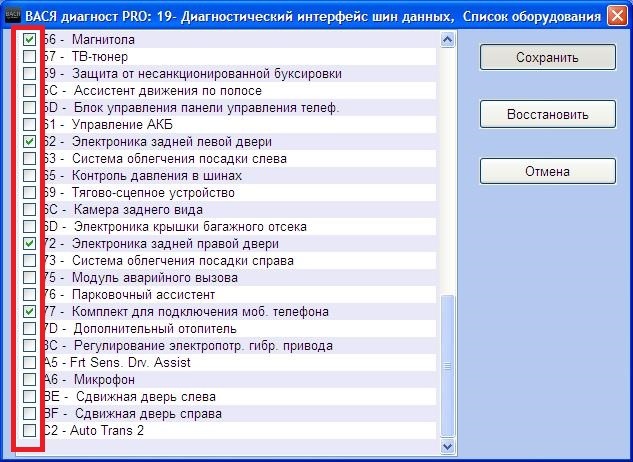
Task: Click the vertical scrollbar thumb
Action: click(x=448, y=366)
